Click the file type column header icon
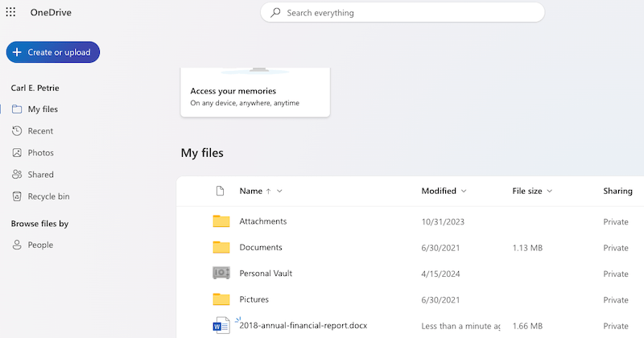 (x=220, y=191)
